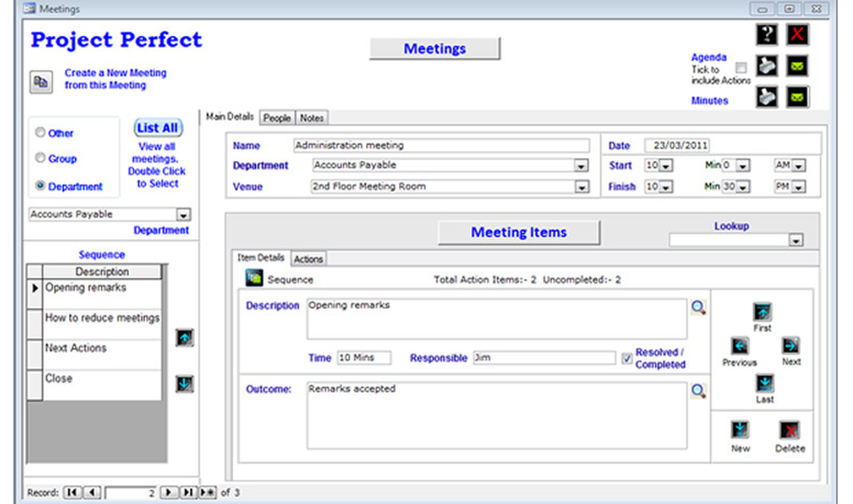Open the Description search magnifier
Image resolution: width=853 pixels, height=504 pixels.
click(x=699, y=309)
